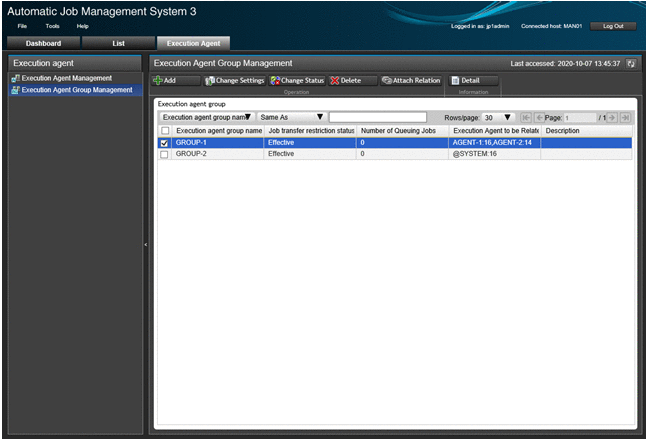Screen dimensions: 647x440
Task: Open the Help menu
Action: coord(83,26)
